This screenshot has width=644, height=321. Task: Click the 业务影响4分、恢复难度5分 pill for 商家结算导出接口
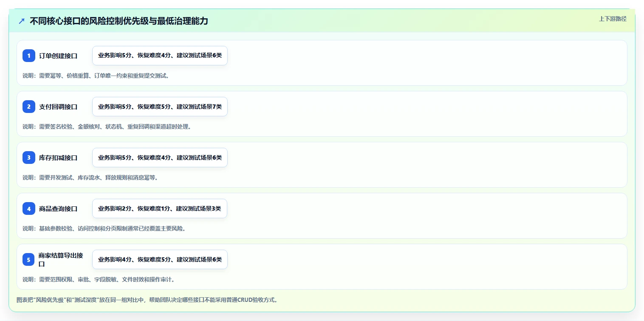coord(160,259)
